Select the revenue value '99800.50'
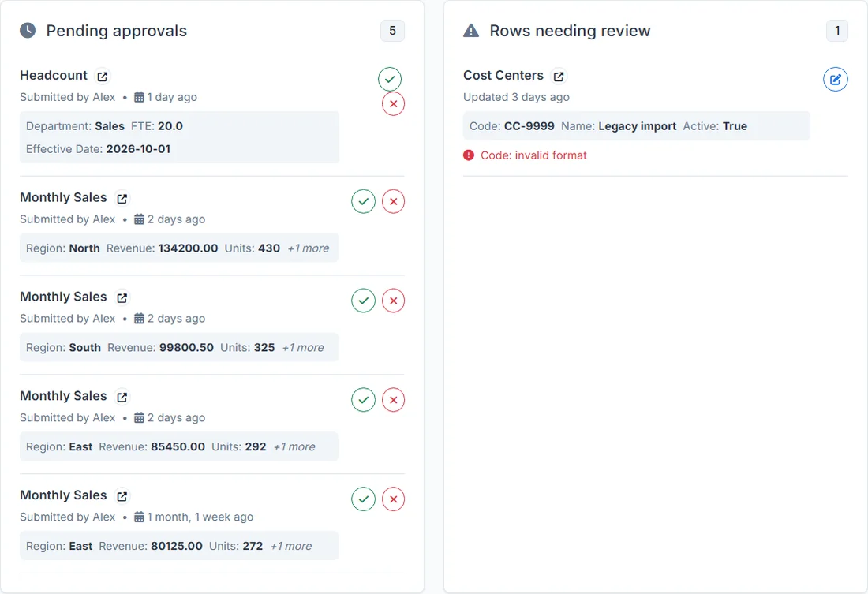 click(x=186, y=347)
